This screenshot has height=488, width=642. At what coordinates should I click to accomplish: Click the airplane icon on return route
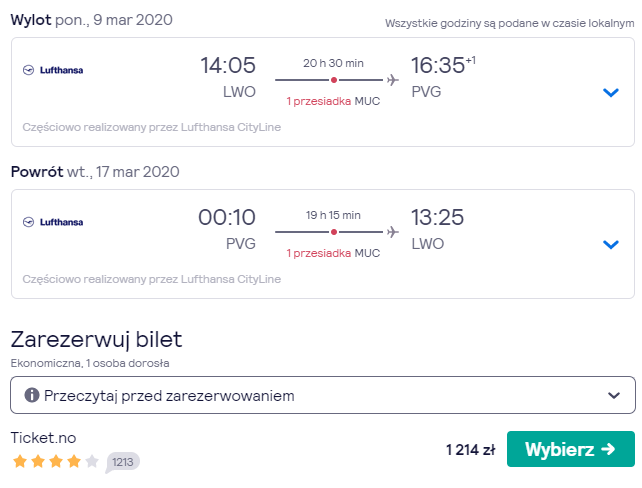click(393, 232)
